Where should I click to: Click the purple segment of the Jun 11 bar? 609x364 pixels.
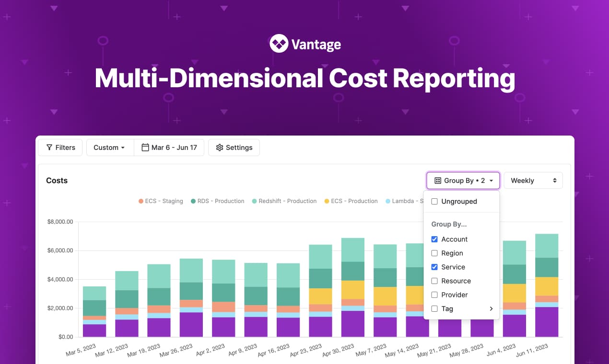[547, 321]
